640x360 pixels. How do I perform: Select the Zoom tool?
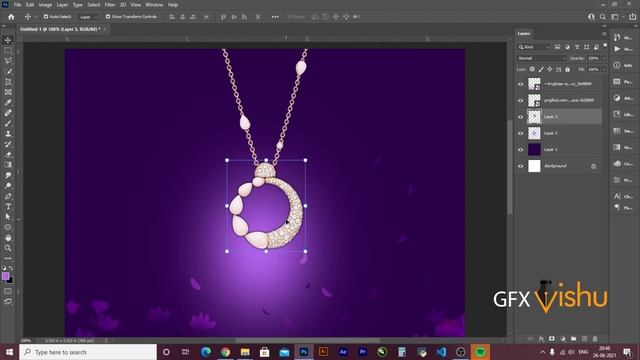point(8,248)
